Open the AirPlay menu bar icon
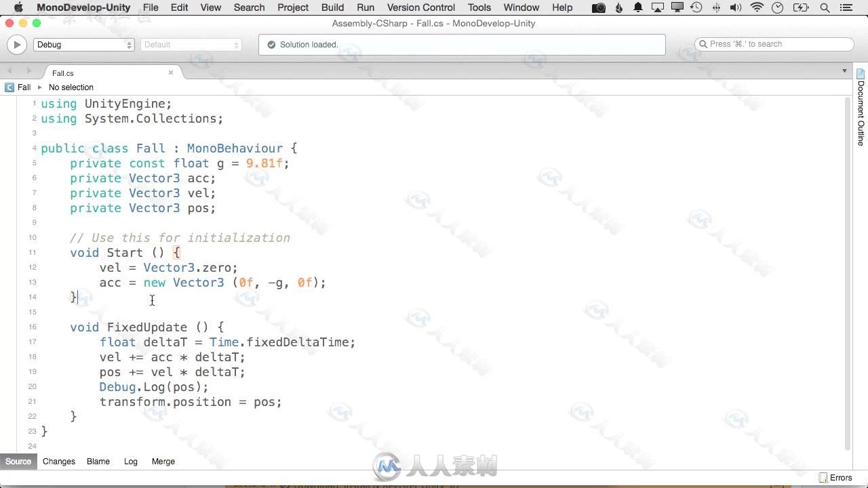The image size is (868, 488). [657, 8]
